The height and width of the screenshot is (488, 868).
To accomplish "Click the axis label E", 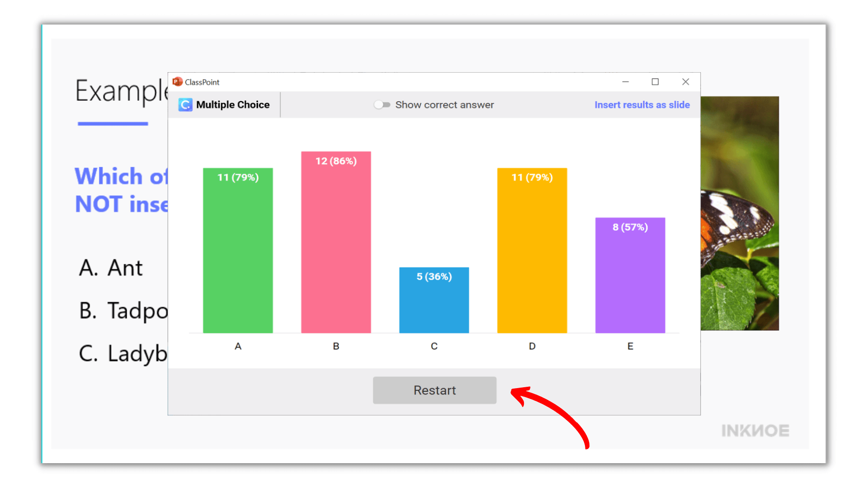I will 630,346.
